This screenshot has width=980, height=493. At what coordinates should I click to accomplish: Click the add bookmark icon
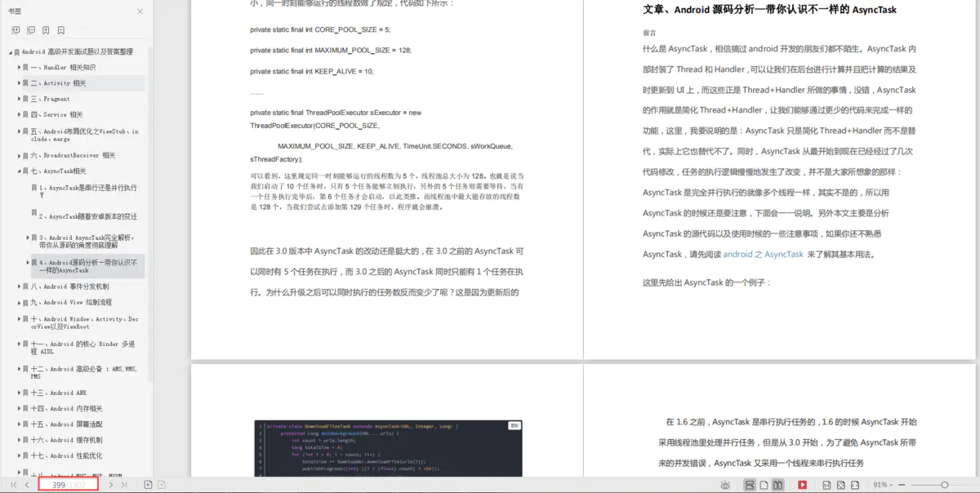point(46,30)
